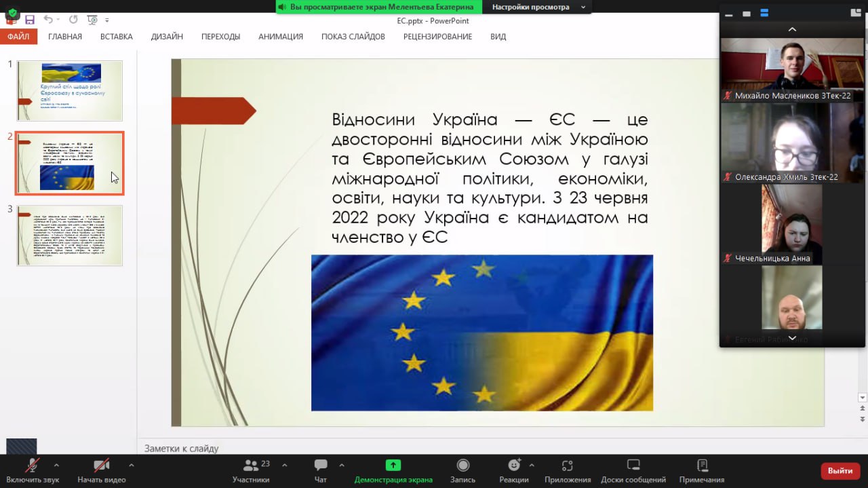Open the Участники participants panel
868x488 pixels.
(x=251, y=471)
